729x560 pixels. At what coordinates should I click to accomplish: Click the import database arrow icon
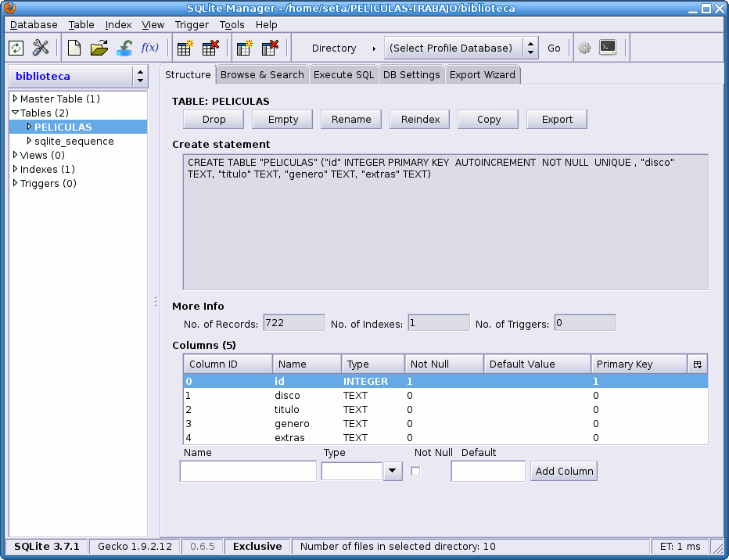click(x=124, y=48)
